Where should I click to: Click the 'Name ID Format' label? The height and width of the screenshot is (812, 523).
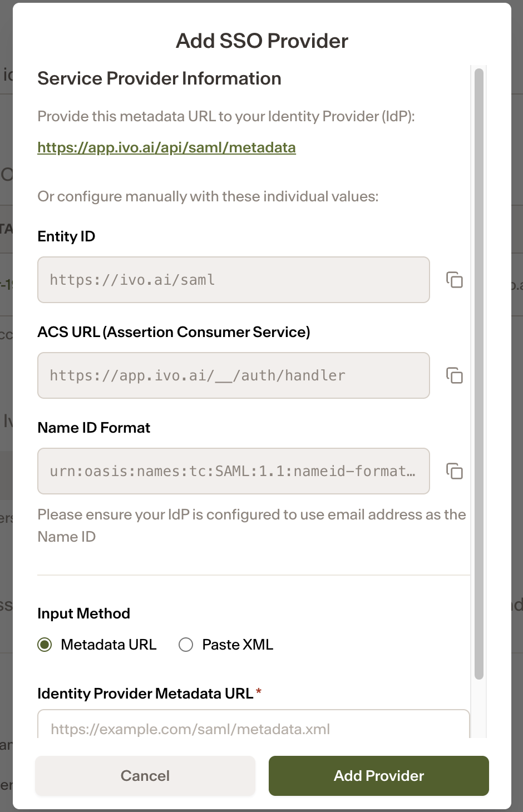tap(93, 428)
